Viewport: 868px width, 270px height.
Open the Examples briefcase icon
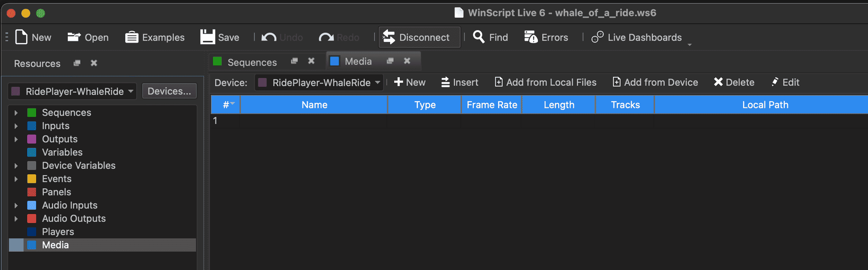[132, 37]
